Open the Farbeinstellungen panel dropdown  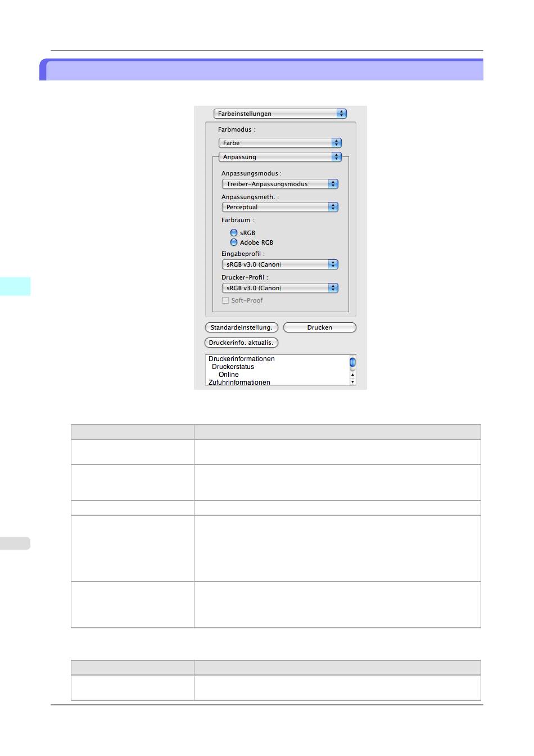click(280, 114)
